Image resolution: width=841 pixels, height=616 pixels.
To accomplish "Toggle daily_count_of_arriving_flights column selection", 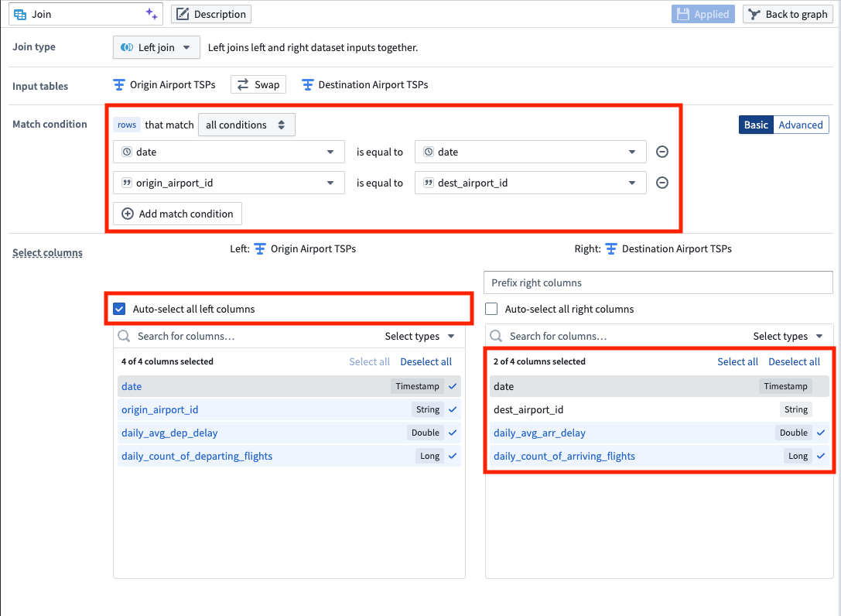I will click(659, 456).
